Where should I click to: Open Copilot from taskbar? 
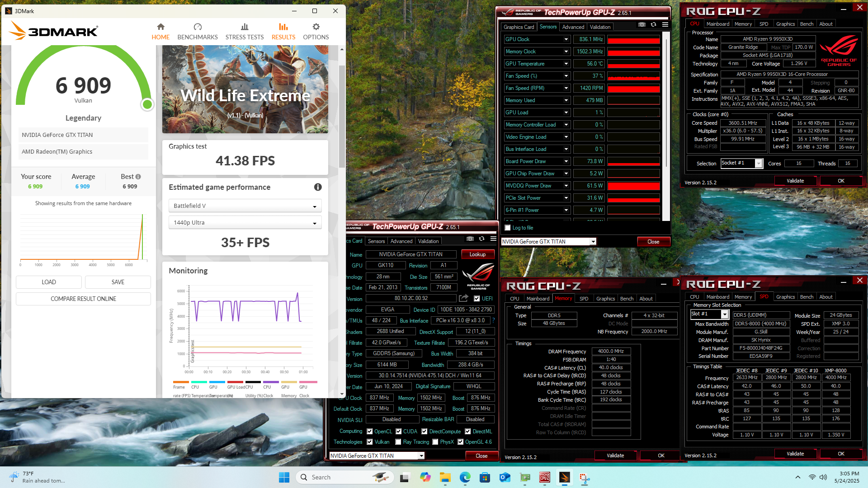coord(425,477)
